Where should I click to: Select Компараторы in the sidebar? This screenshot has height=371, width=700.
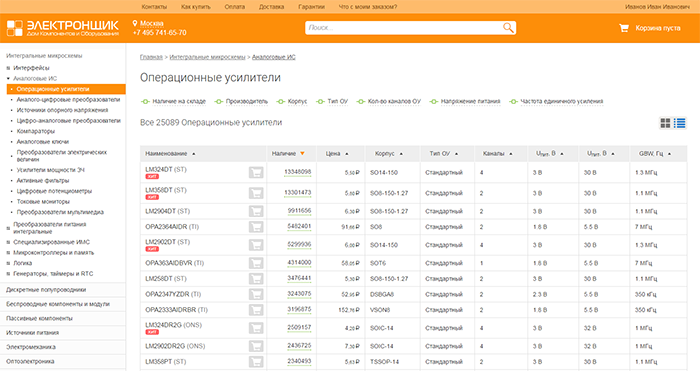36,131
